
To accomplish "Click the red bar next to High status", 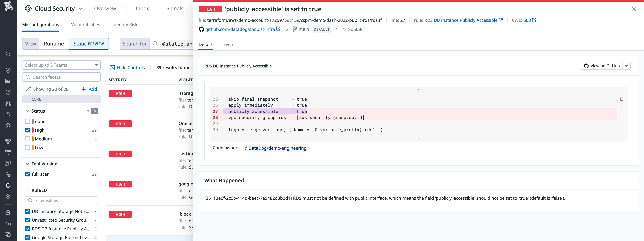I will (x=33, y=130).
